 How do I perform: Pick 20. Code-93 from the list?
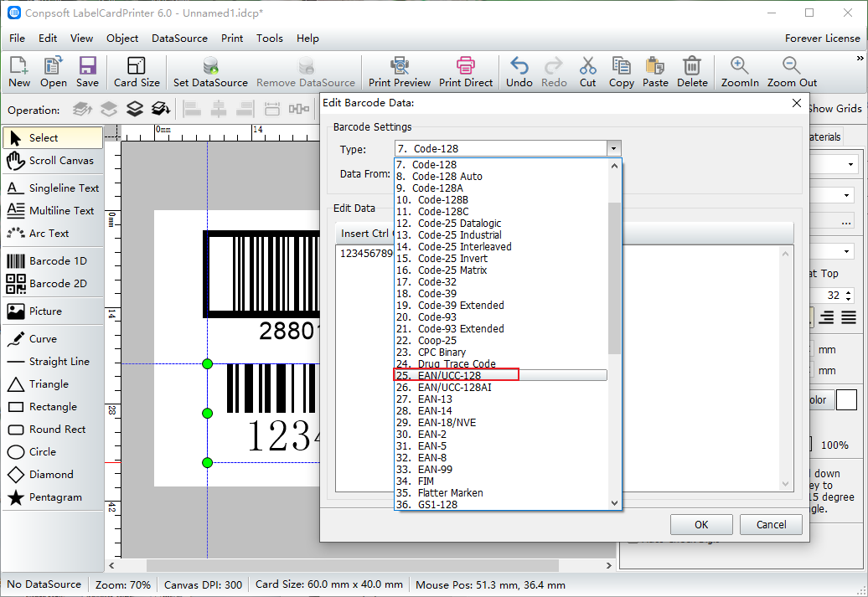(500, 317)
